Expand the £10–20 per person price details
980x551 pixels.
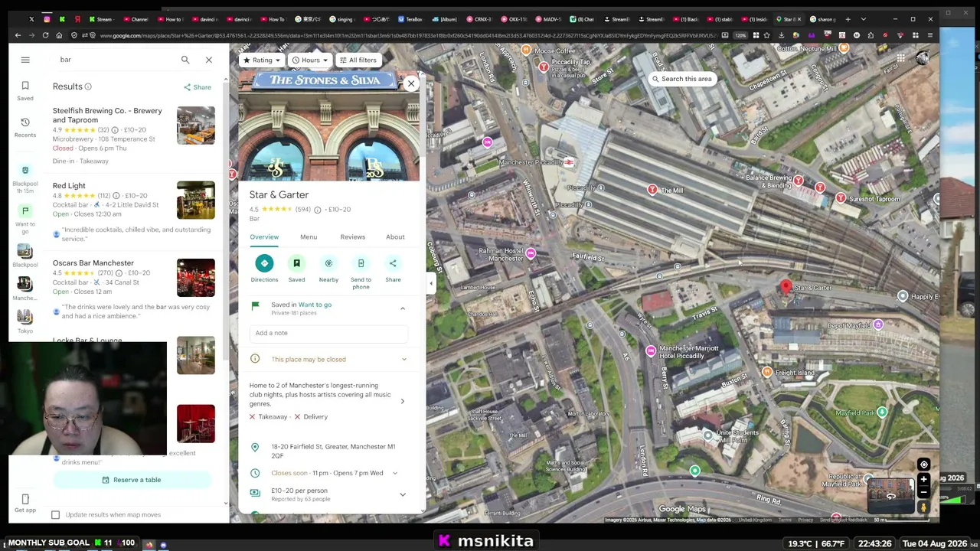click(x=403, y=494)
